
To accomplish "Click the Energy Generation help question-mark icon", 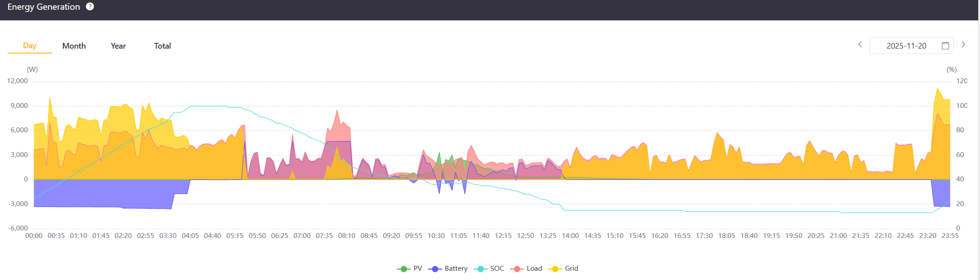I will click(x=90, y=7).
